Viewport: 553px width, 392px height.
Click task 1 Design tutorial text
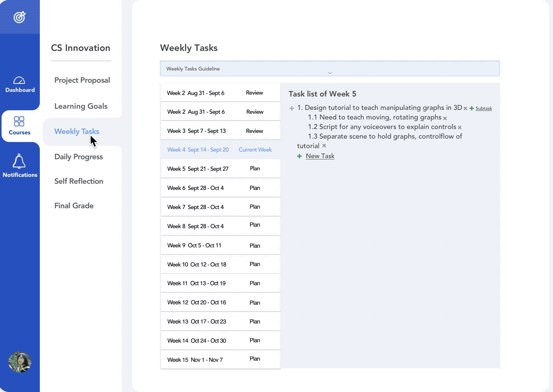point(380,108)
